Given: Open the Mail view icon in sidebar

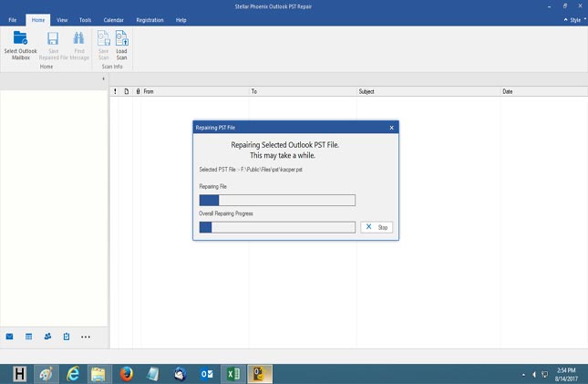Looking at the screenshot, I should [10, 337].
